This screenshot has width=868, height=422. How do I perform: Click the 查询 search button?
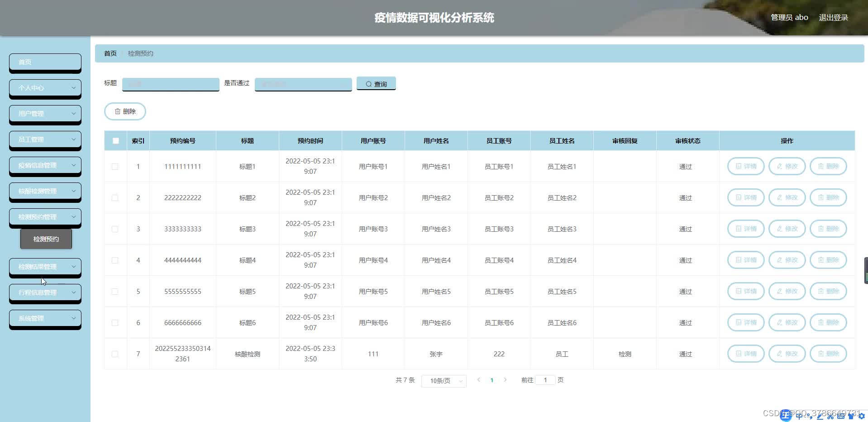(376, 84)
